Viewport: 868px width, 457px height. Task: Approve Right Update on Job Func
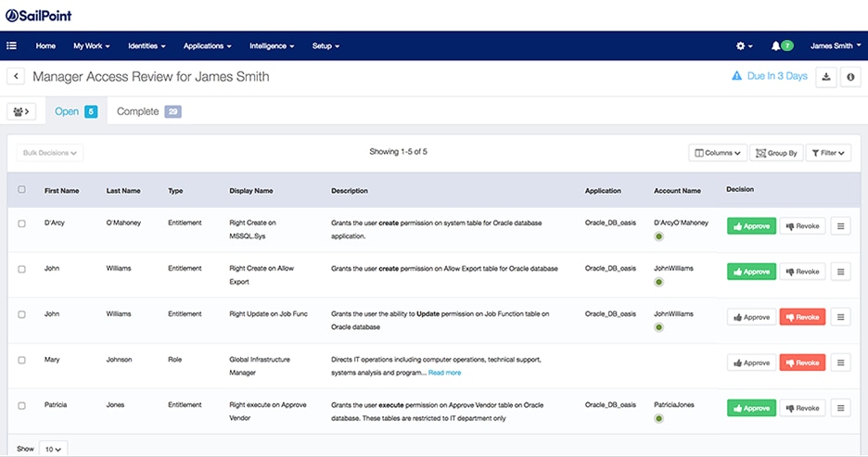[751, 317]
